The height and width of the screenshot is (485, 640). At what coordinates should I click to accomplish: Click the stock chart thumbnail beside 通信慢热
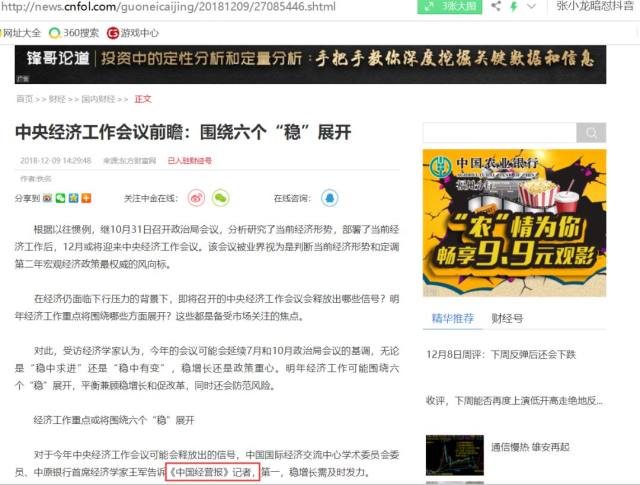point(455,455)
